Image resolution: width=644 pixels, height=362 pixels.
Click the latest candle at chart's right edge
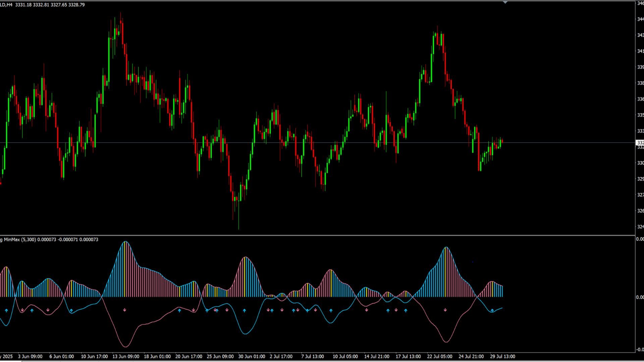(502, 141)
